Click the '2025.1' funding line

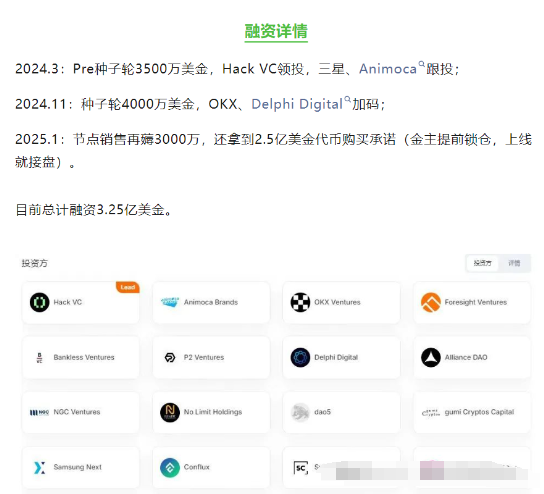click(273, 151)
